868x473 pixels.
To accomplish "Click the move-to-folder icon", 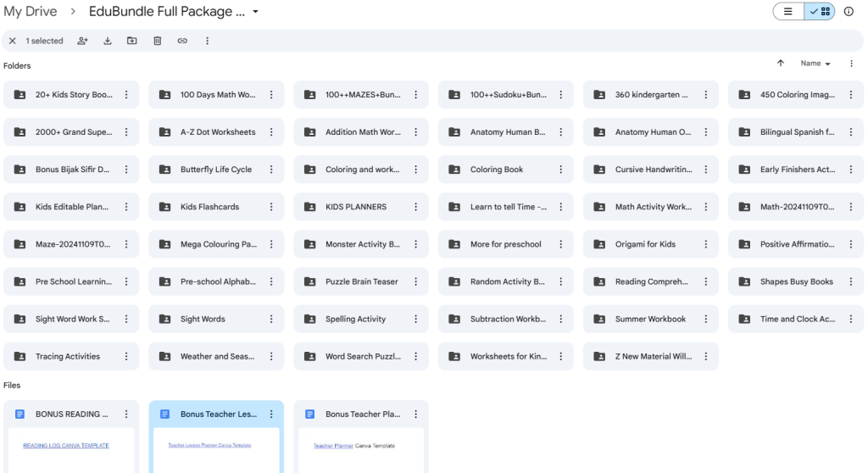I will tap(131, 41).
